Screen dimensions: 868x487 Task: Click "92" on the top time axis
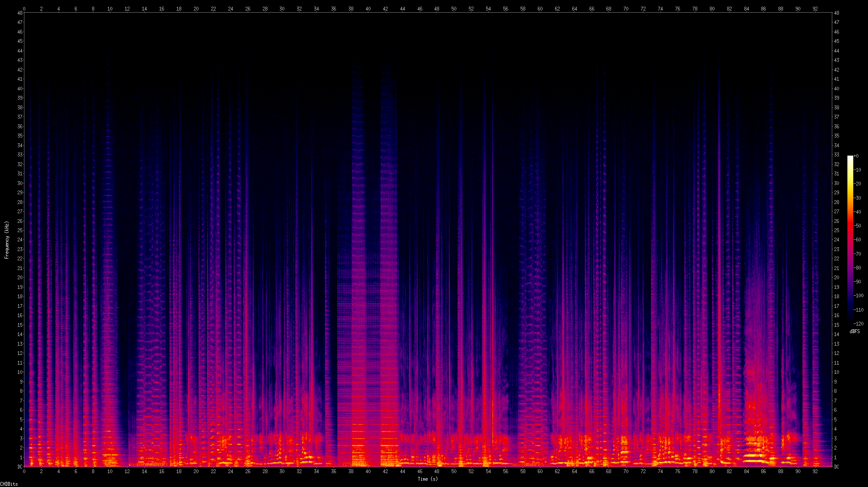(815, 8)
